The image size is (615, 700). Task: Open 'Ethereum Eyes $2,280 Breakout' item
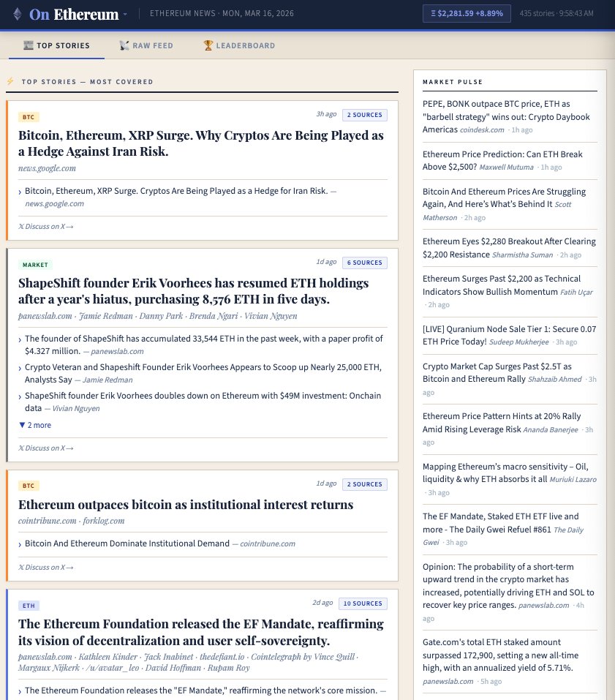point(509,248)
